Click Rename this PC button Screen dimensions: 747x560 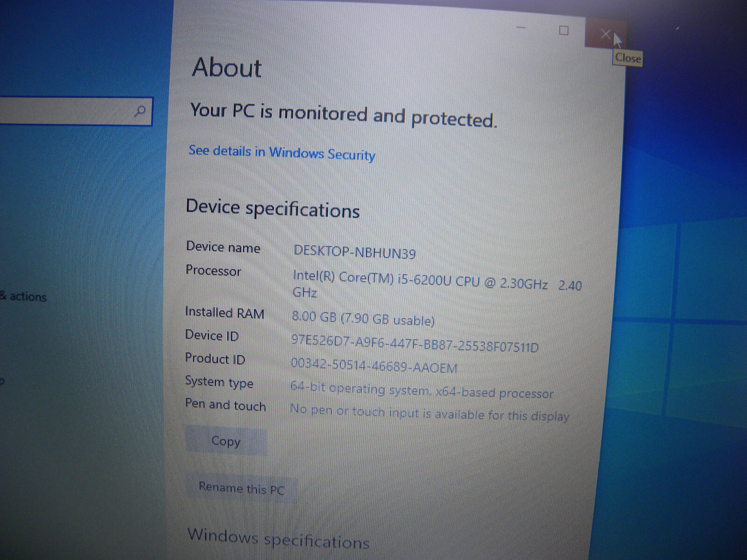241,488
